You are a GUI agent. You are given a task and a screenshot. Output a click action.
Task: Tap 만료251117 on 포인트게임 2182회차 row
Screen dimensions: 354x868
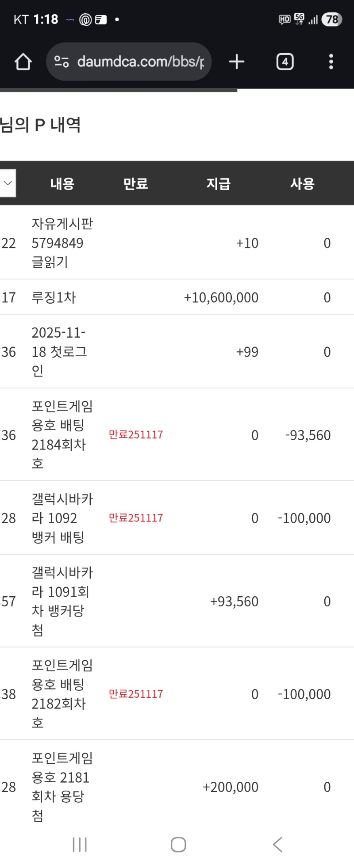click(x=135, y=694)
